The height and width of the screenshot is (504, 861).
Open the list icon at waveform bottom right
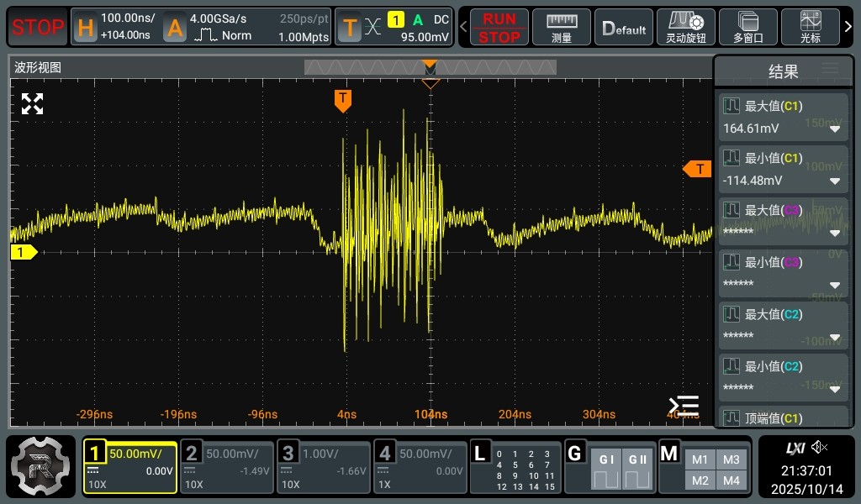[x=684, y=407]
